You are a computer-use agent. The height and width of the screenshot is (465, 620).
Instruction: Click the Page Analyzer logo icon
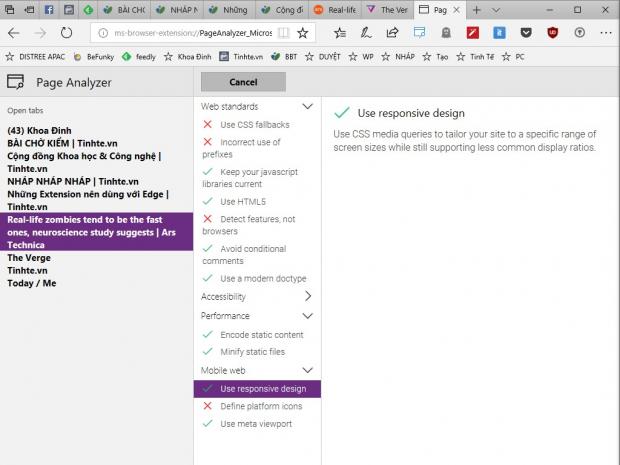tap(15, 83)
